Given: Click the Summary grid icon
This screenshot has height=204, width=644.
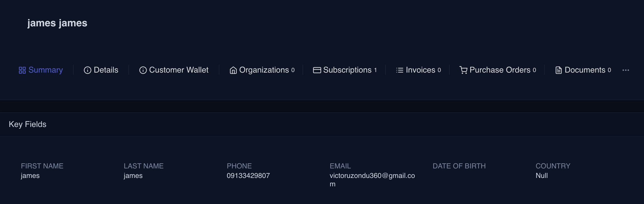Looking at the screenshot, I should (x=22, y=70).
